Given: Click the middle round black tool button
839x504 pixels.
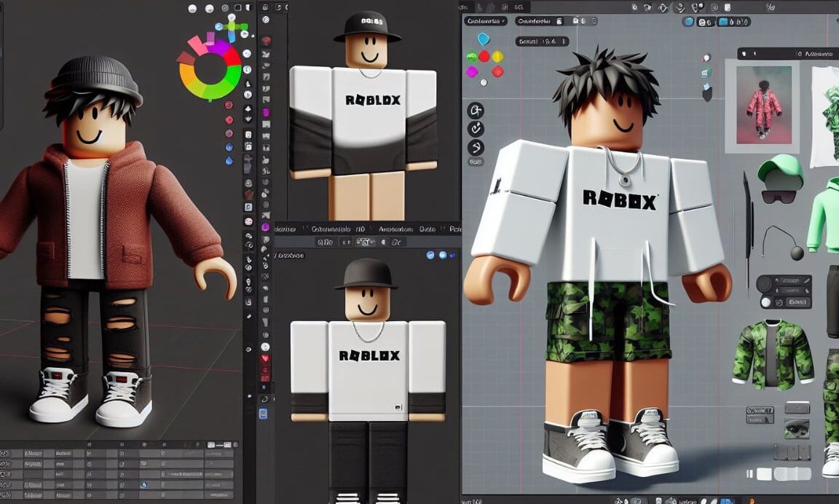Looking at the screenshot, I should tap(475, 129).
